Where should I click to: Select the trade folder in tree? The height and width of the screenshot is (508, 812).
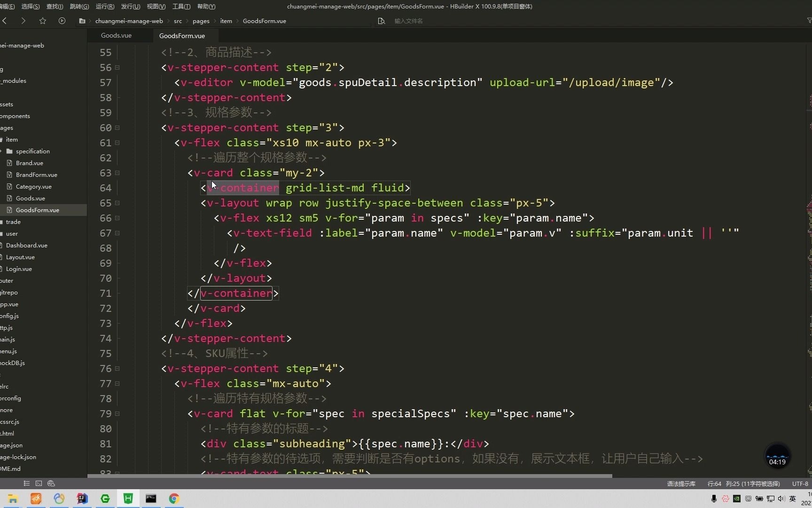pos(13,222)
